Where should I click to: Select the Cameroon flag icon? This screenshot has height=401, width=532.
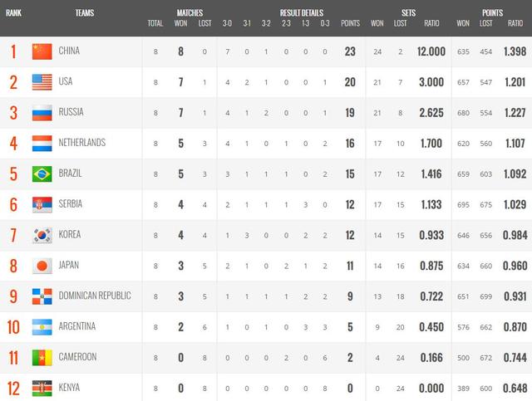42,357
